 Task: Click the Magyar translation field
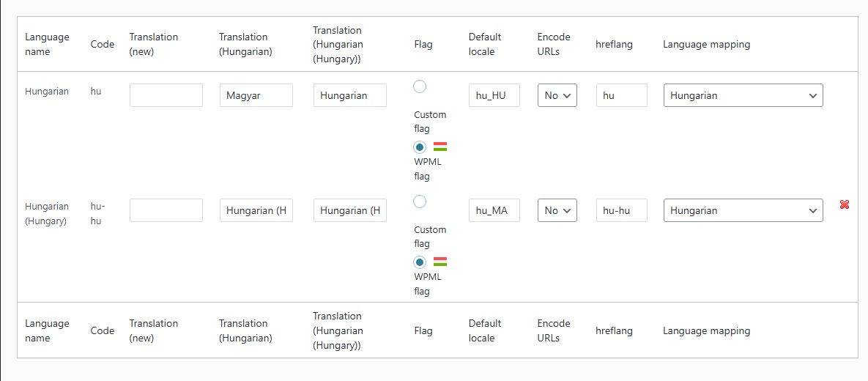click(256, 95)
